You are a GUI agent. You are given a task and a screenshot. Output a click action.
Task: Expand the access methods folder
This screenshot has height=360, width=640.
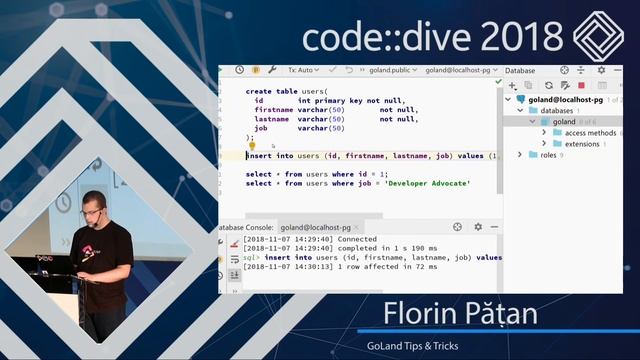[x=544, y=132]
